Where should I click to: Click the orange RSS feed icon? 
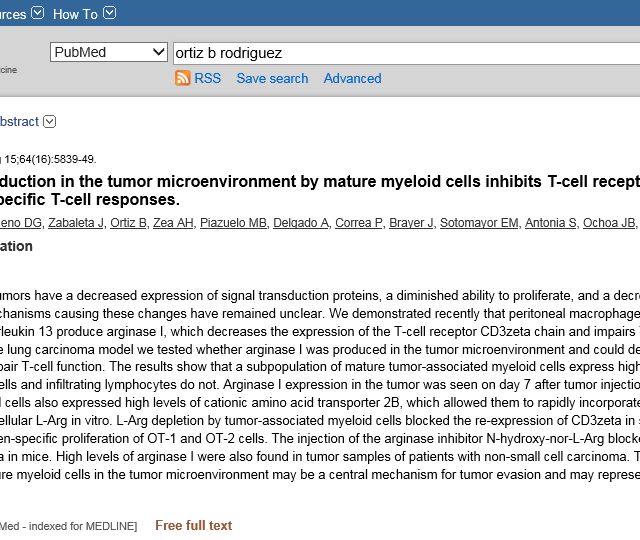182,78
